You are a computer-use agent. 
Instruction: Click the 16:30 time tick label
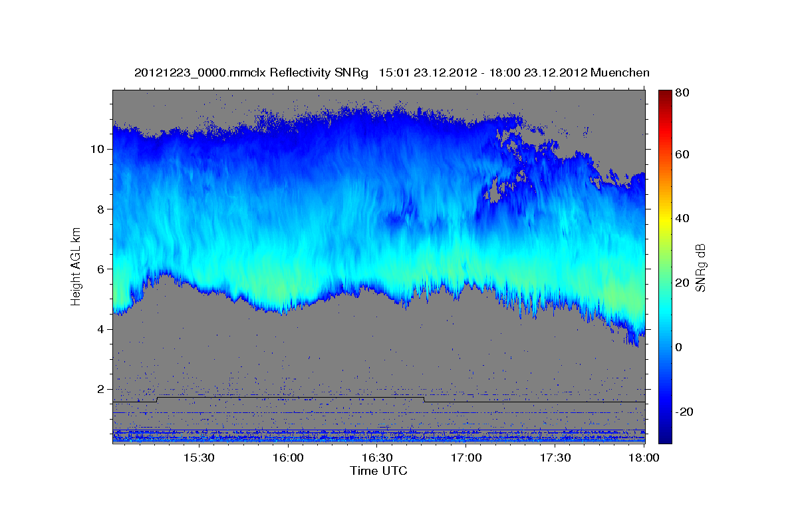[x=377, y=458]
